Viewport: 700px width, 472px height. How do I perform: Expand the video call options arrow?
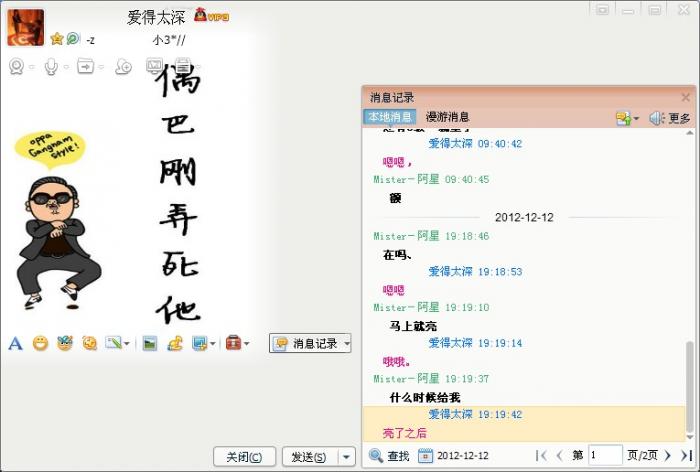[32, 67]
